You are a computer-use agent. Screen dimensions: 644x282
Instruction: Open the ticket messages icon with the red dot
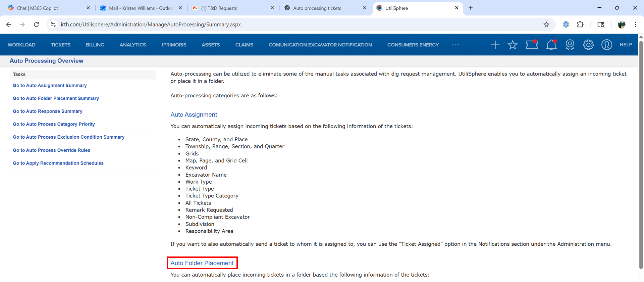(532, 45)
